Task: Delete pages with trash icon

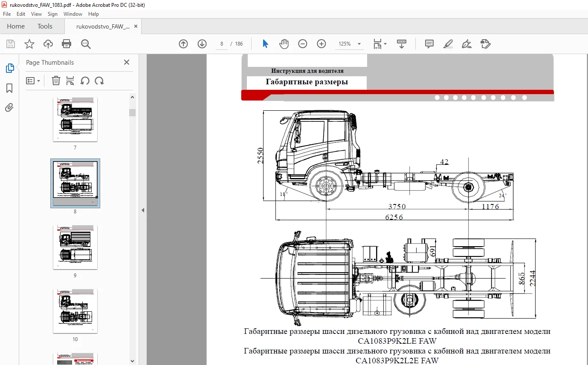Action: tap(56, 80)
